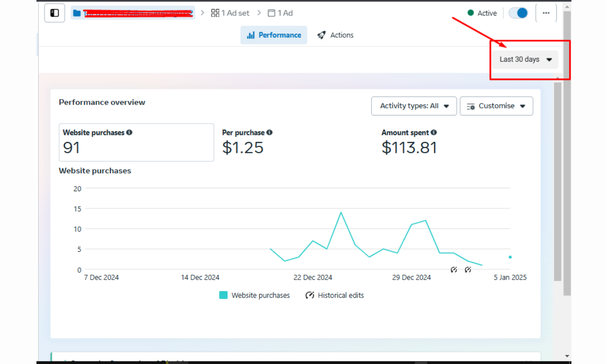Image resolution: width=606 pixels, height=364 pixels.
Task: Select the Website purchases metric card
Action: point(136,142)
